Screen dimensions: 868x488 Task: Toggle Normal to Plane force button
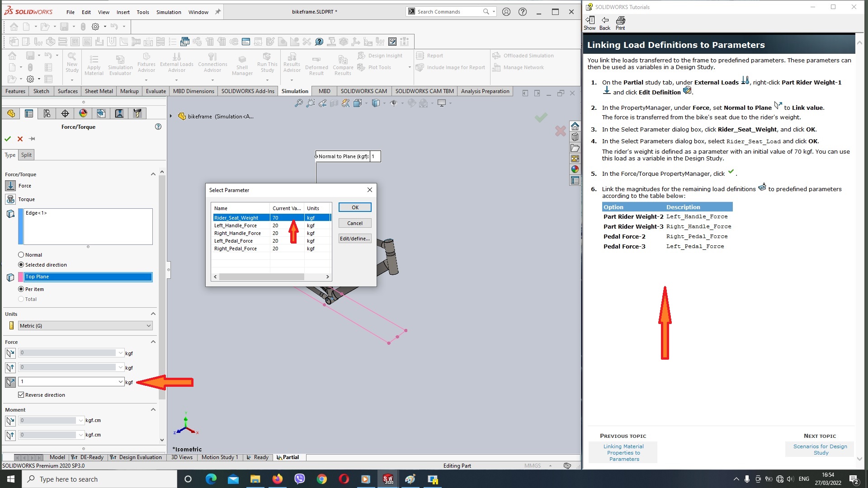point(10,382)
